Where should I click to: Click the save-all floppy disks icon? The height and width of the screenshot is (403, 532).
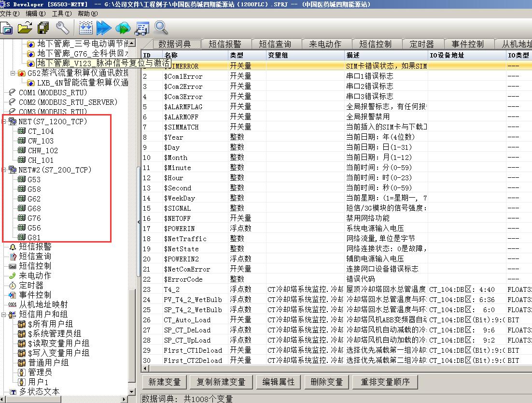43,28
